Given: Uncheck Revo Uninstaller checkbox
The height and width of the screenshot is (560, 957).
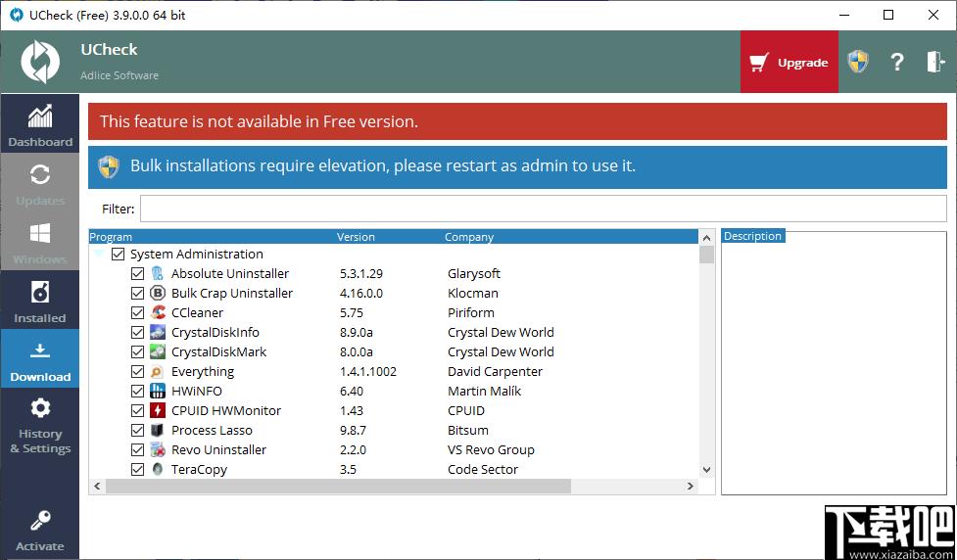Looking at the screenshot, I should [x=137, y=449].
